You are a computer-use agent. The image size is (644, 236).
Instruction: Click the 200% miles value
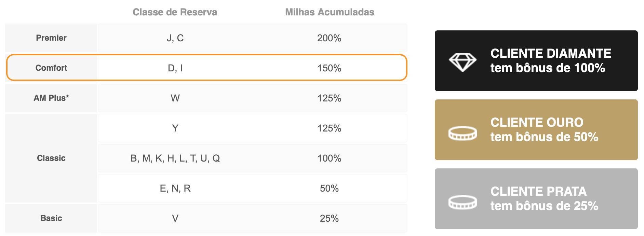click(x=329, y=38)
